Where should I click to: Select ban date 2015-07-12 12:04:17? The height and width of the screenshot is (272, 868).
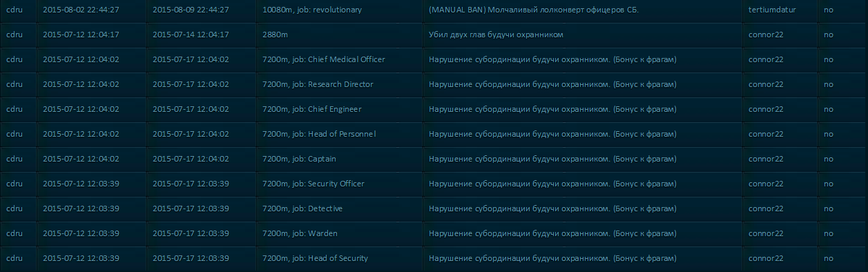click(x=81, y=35)
